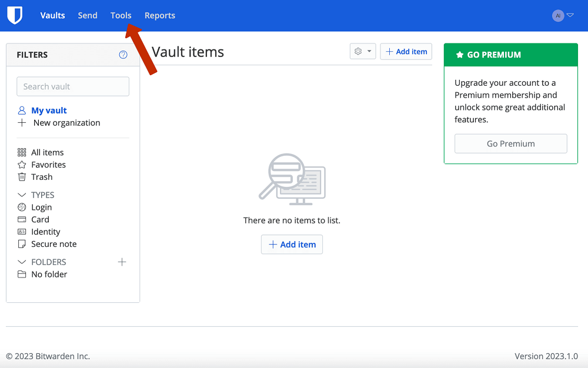Image resolution: width=588 pixels, height=368 pixels.
Task: Click the filters help question mark icon
Action: coord(123,55)
